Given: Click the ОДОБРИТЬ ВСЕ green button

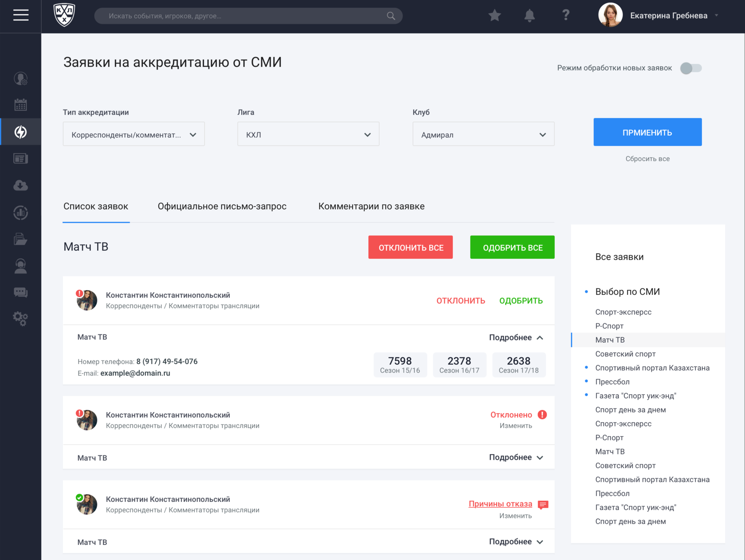Looking at the screenshot, I should tap(512, 247).
